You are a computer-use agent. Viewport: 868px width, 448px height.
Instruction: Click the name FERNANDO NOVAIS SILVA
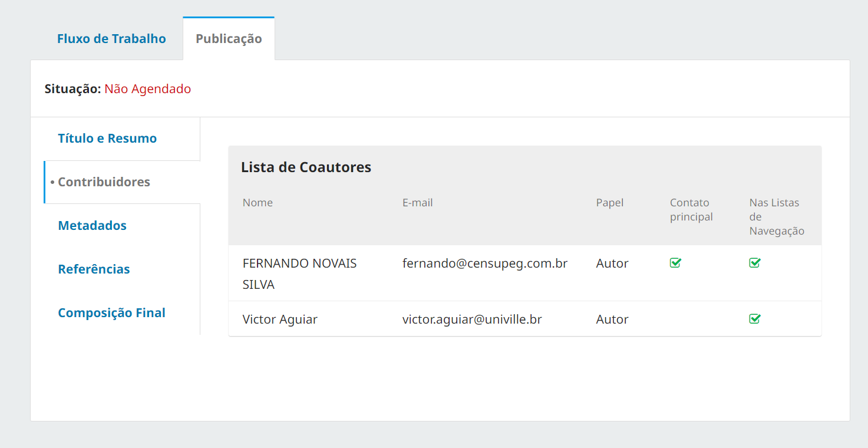coord(299,274)
